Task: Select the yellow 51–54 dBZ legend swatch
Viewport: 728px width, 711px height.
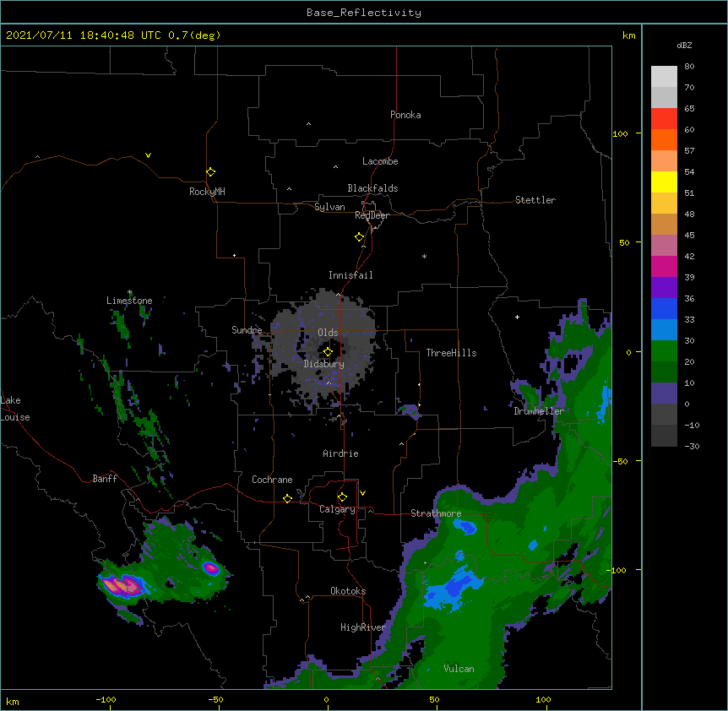Action: (x=664, y=182)
